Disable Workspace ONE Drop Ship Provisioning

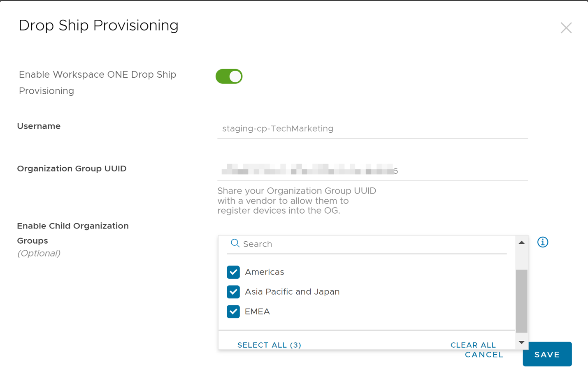pyautogui.click(x=229, y=76)
